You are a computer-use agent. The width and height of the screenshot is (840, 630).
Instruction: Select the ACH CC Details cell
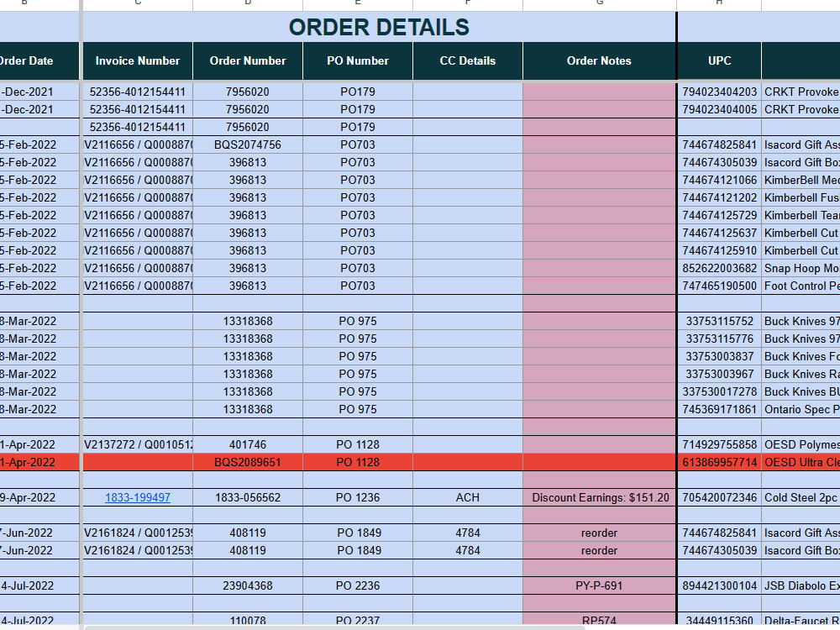tap(468, 497)
